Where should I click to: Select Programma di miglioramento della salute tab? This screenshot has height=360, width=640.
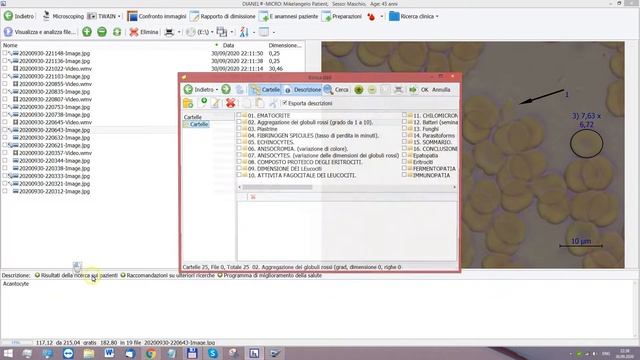[269, 276]
